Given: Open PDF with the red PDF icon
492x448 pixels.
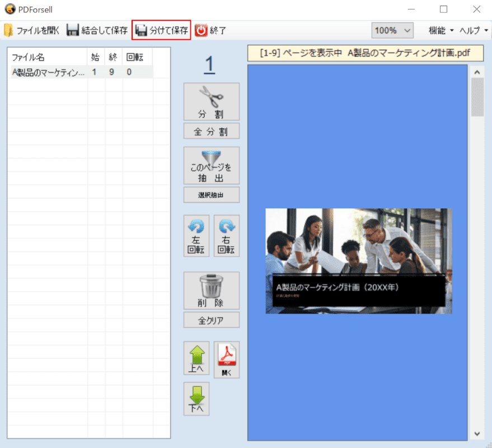Looking at the screenshot, I should coord(227,360).
